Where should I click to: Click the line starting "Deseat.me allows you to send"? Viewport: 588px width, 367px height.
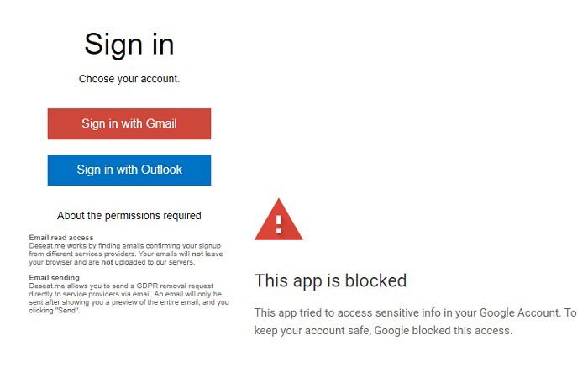pyautogui.click(x=126, y=285)
